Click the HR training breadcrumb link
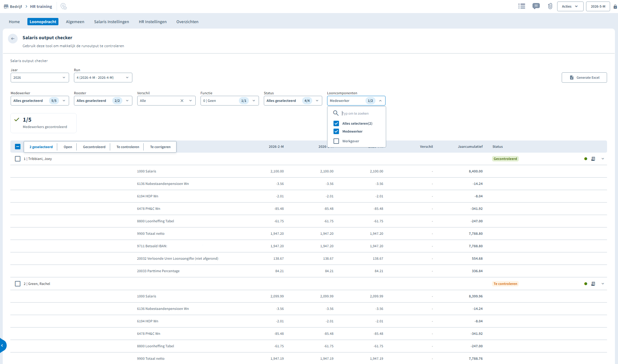This screenshot has height=364, width=618. [41, 6]
